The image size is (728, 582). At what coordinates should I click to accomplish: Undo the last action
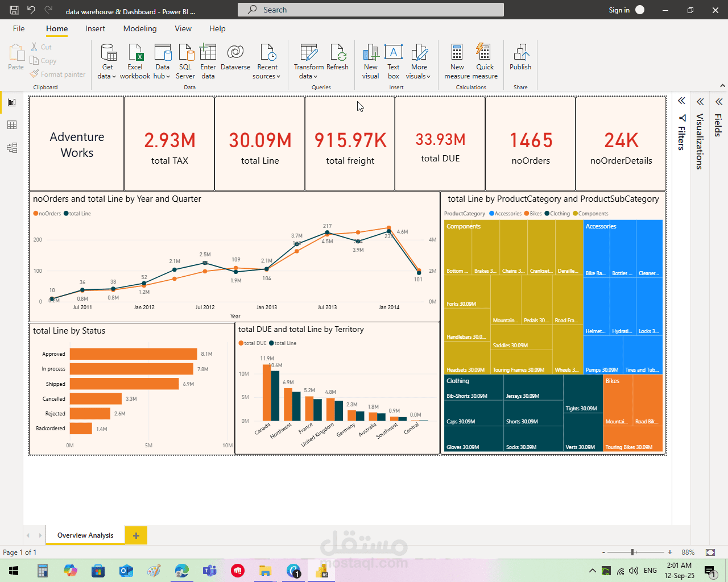[31, 10]
